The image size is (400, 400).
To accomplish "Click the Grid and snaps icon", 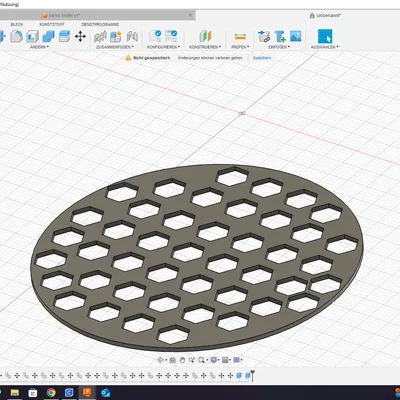I will [x=225, y=360].
